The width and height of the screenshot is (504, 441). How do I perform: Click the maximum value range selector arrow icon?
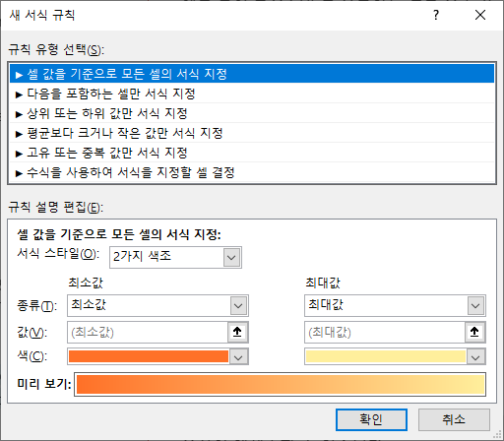[x=474, y=332]
